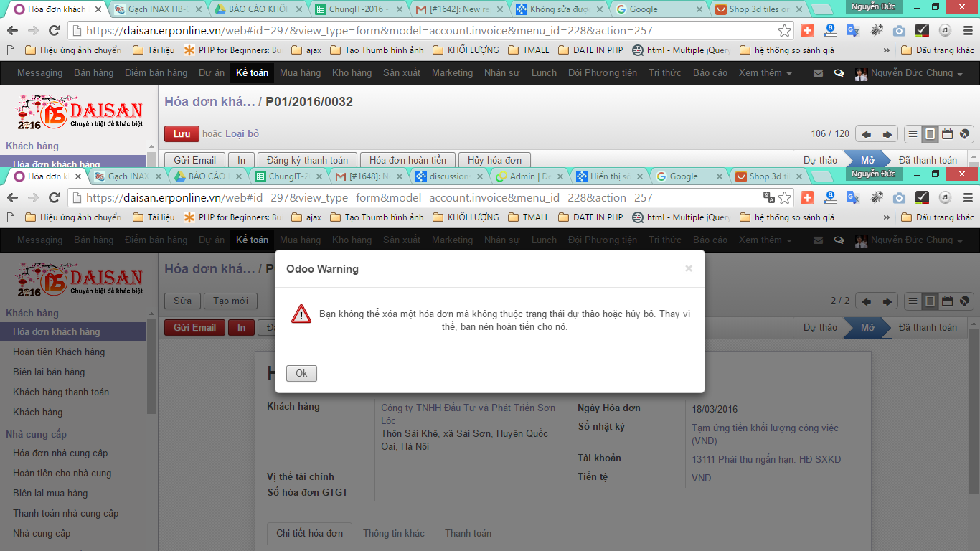Screen dimensions: 980x551
Task: Open the Chrome hamburger menu in the lower window
Action: click(x=966, y=197)
